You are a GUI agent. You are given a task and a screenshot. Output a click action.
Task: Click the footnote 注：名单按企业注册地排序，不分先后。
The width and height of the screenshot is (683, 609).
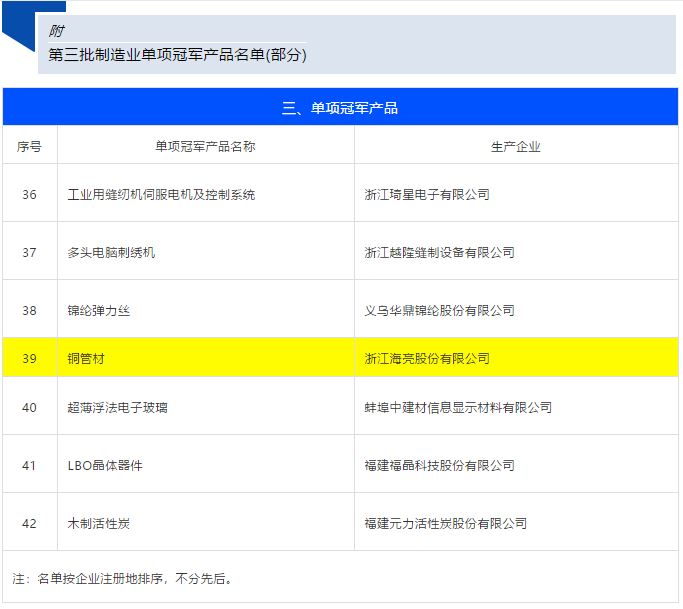tap(122, 579)
